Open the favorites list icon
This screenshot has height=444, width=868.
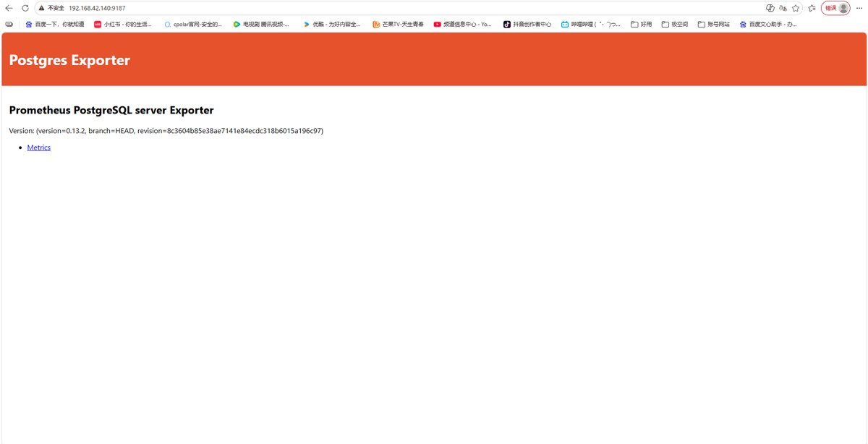[812, 8]
